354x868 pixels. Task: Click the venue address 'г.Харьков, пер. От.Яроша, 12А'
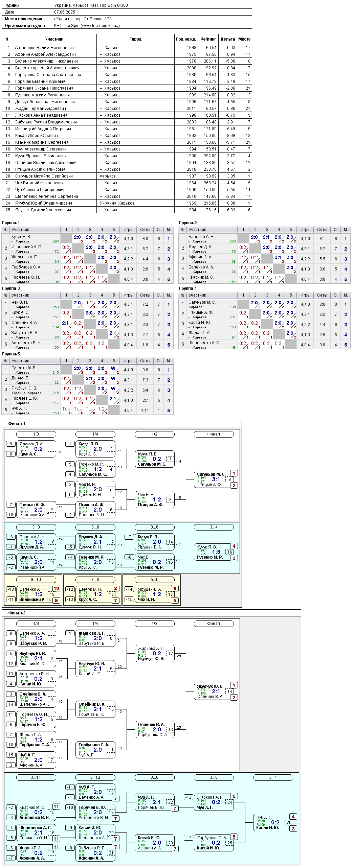(83, 19)
